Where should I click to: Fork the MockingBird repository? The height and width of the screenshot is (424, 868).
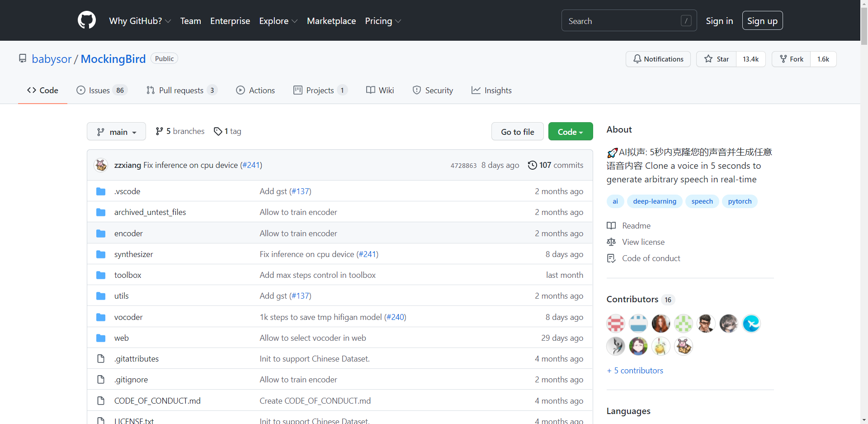coord(791,59)
